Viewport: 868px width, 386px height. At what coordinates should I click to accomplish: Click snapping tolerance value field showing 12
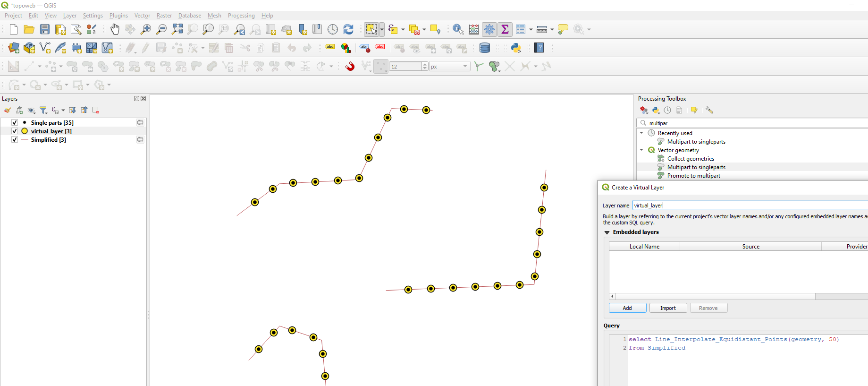405,66
